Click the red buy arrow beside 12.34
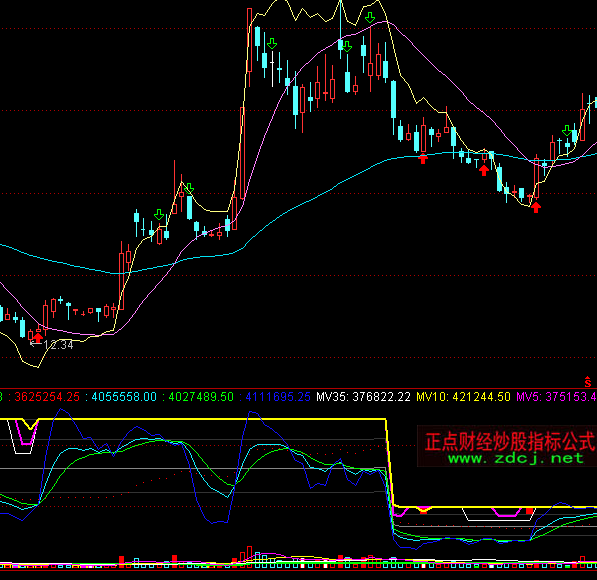 tap(38, 337)
